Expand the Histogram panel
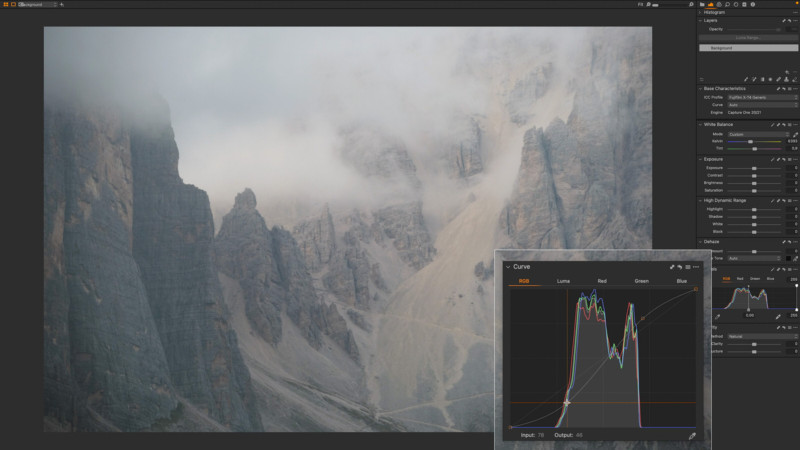800x450 pixels. [x=701, y=12]
